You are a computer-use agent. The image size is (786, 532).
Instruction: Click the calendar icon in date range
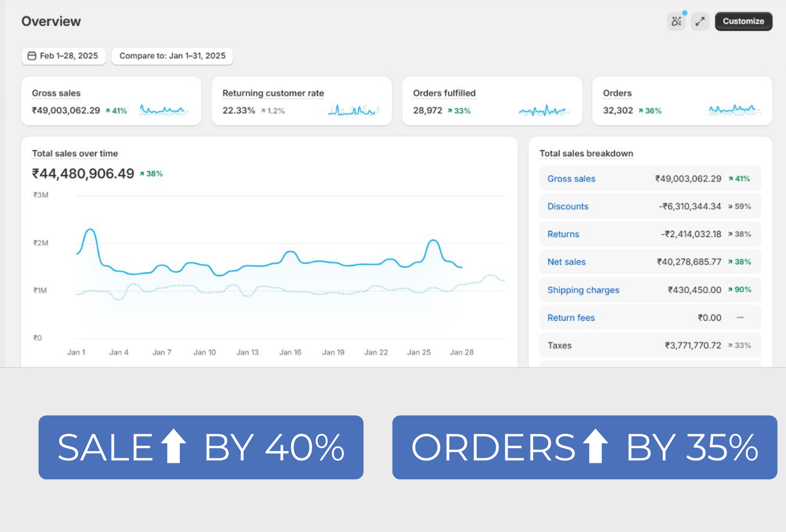click(32, 56)
